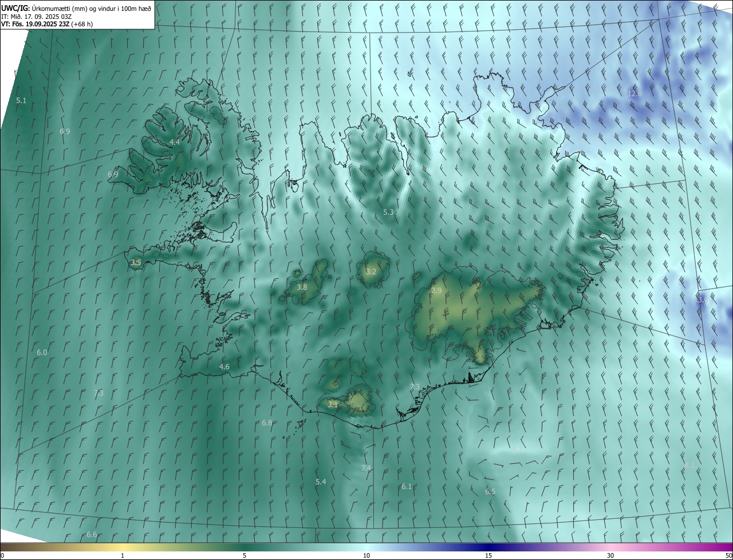This screenshot has height=560, width=733.
Task: Click the 3.5 value on the map
Action: tap(136, 263)
